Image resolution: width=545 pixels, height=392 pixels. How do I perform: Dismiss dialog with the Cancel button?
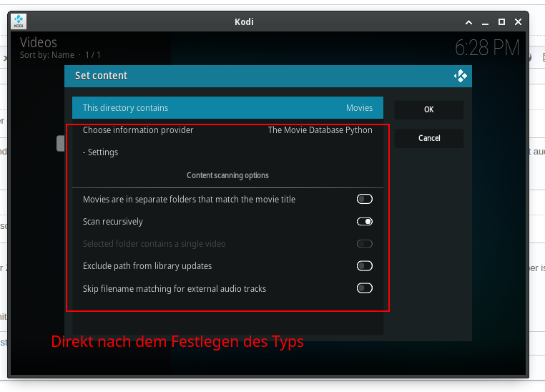(x=429, y=138)
